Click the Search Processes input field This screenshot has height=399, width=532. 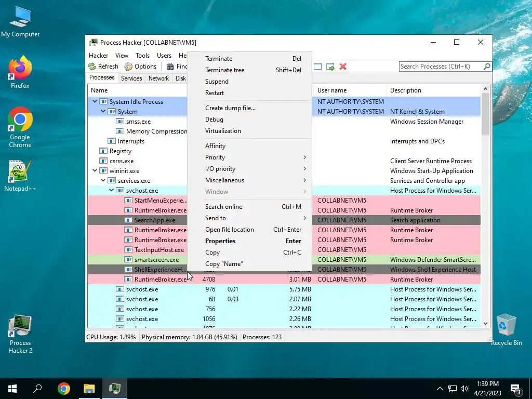coord(441,66)
